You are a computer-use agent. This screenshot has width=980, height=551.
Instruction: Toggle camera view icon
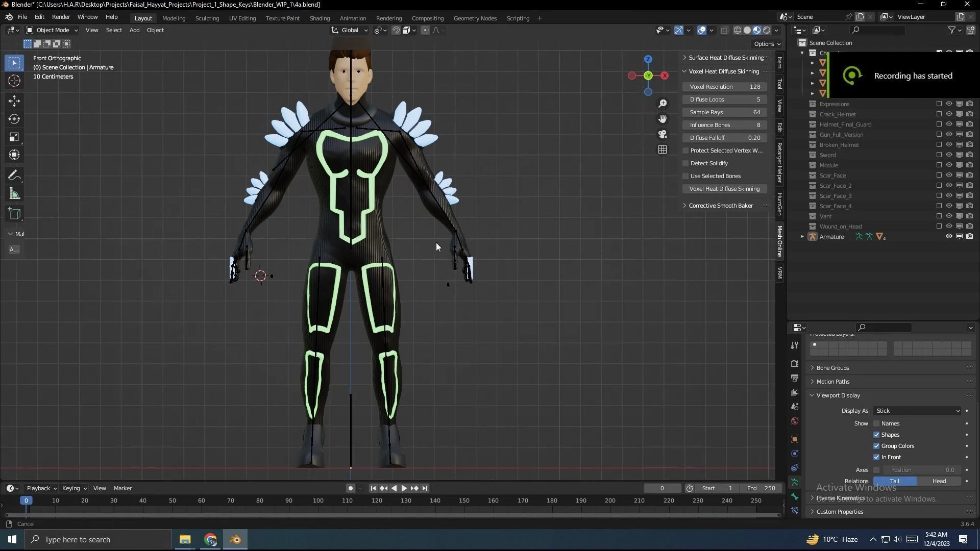663,134
